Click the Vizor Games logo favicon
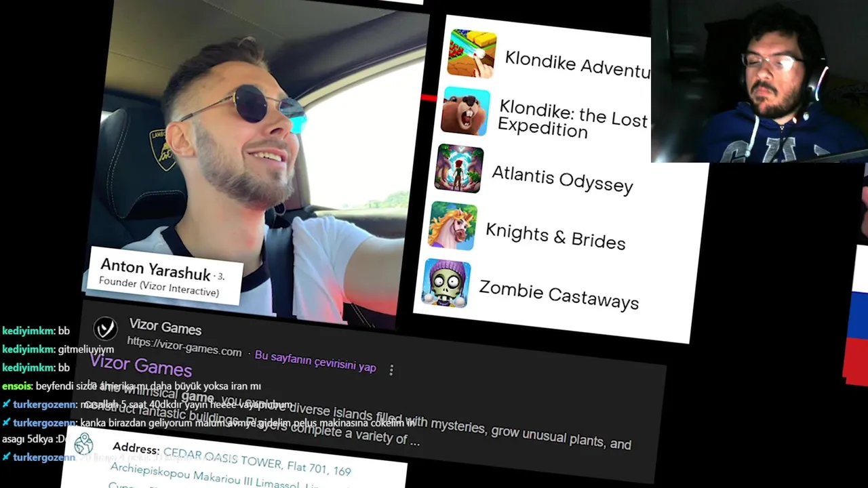868x488 pixels. tap(105, 329)
